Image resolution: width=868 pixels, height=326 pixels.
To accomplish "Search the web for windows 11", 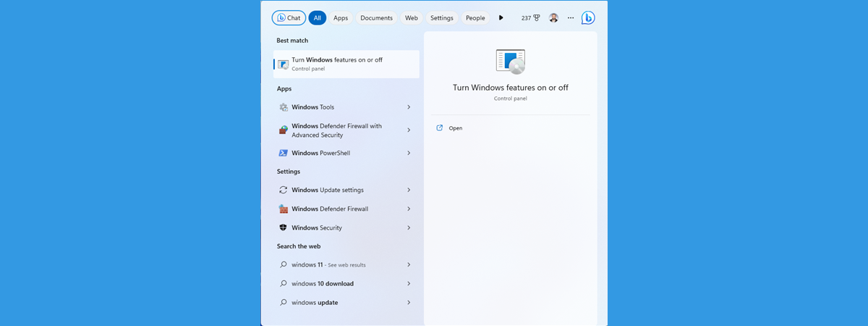I will tap(346, 265).
